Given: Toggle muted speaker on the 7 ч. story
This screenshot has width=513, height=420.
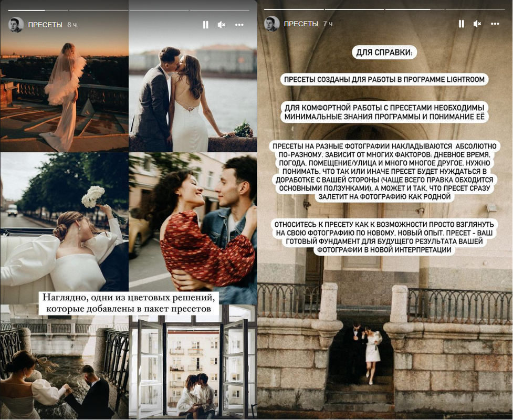Looking at the screenshot, I should (477, 24).
